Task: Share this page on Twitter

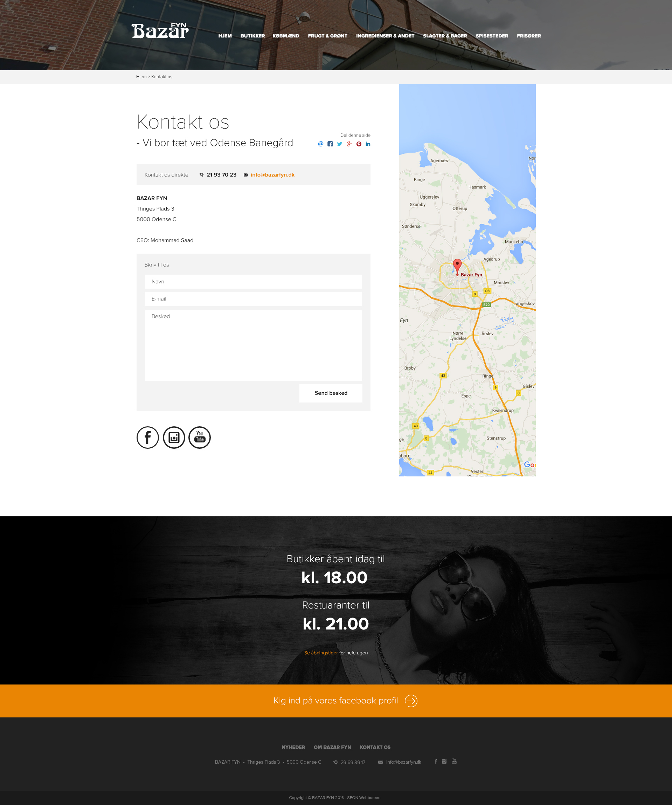Action: [339, 144]
